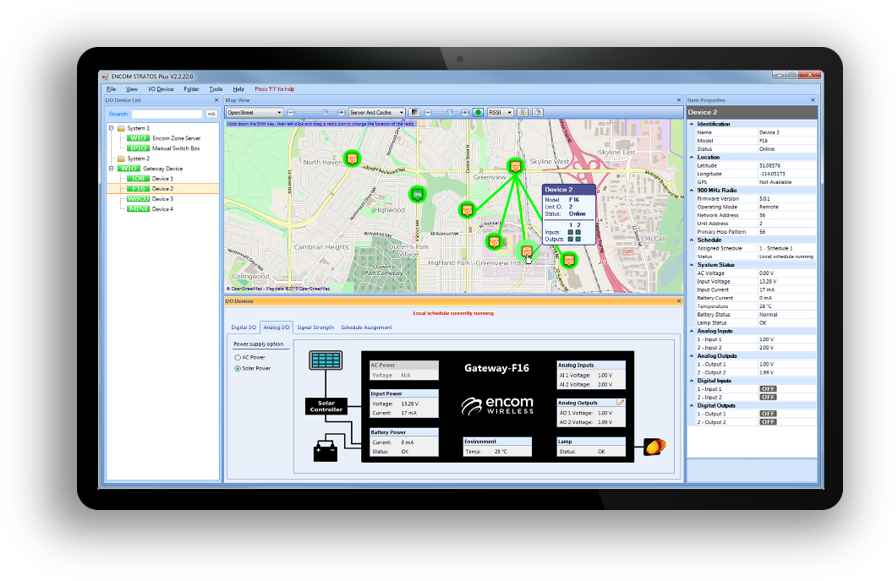Open the OpenStreet map provider dropdown
This screenshot has width=896, height=581.
click(x=254, y=113)
